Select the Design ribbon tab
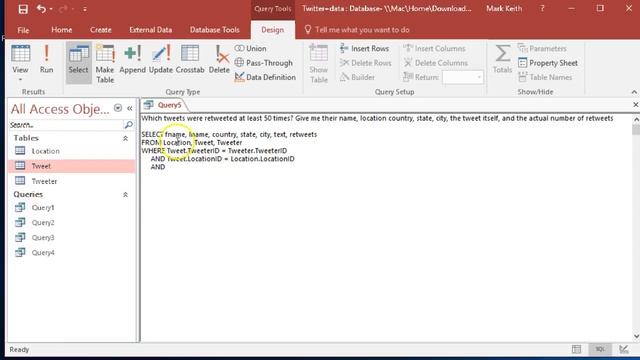640x360 pixels. click(x=272, y=30)
